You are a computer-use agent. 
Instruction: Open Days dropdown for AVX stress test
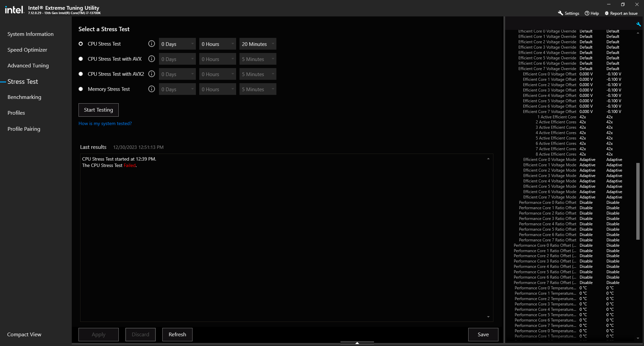[177, 59]
